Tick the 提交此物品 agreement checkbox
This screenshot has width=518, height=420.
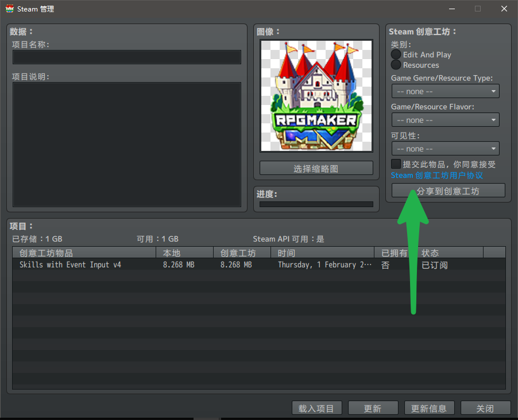tap(396, 164)
